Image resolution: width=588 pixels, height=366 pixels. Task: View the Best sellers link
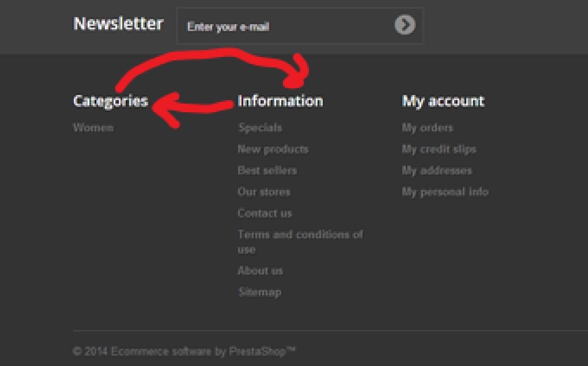[x=267, y=170]
